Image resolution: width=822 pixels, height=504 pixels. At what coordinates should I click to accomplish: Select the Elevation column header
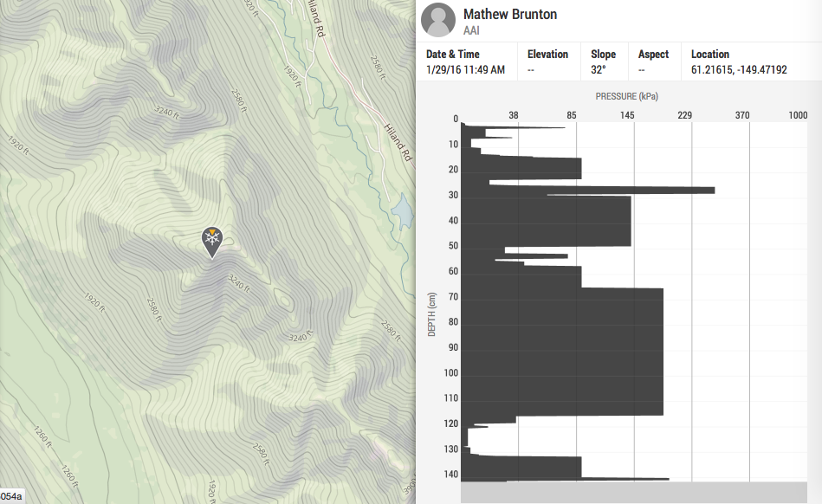547,54
